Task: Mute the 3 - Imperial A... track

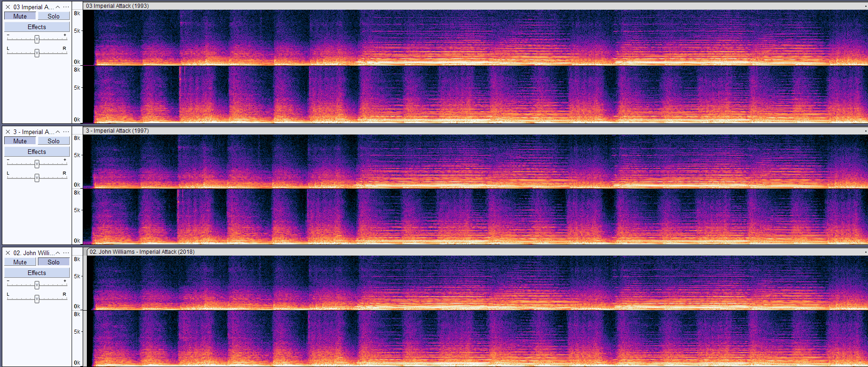Action: pyautogui.click(x=20, y=141)
